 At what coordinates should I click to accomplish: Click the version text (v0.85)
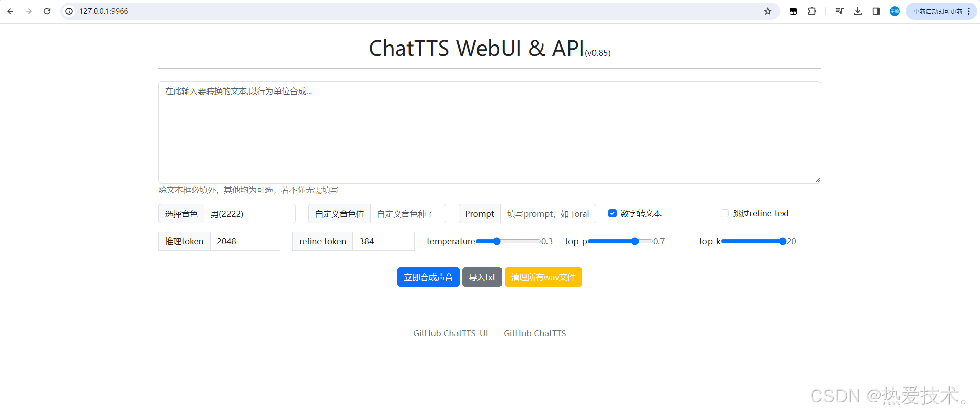598,53
